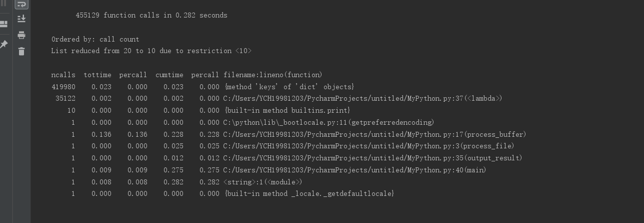Image resolution: width=644 pixels, height=223 pixels.
Task: Click the filename:lineno(function) header text
Action: [x=273, y=75]
